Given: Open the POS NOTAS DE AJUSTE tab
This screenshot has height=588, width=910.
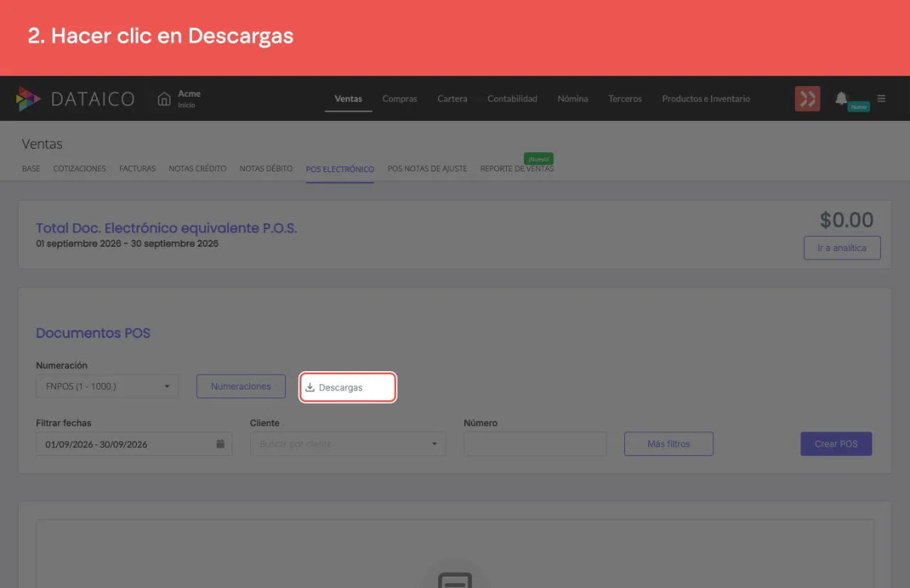Looking at the screenshot, I should point(427,169).
